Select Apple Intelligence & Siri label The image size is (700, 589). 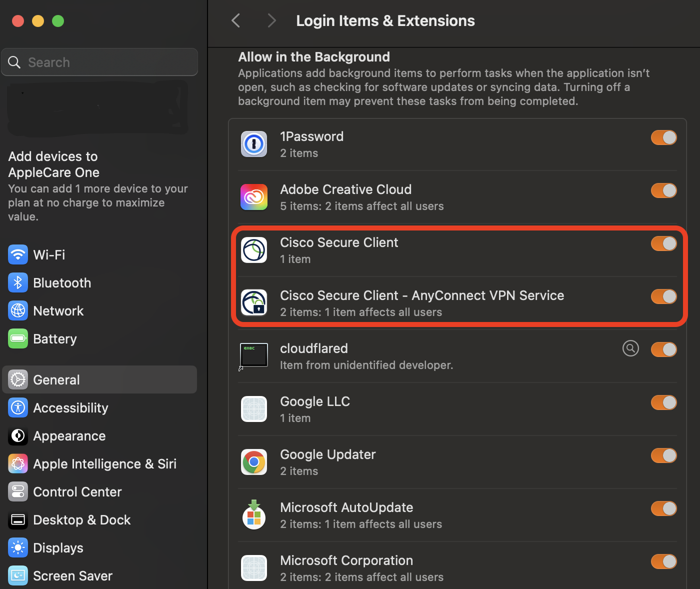[x=104, y=464]
